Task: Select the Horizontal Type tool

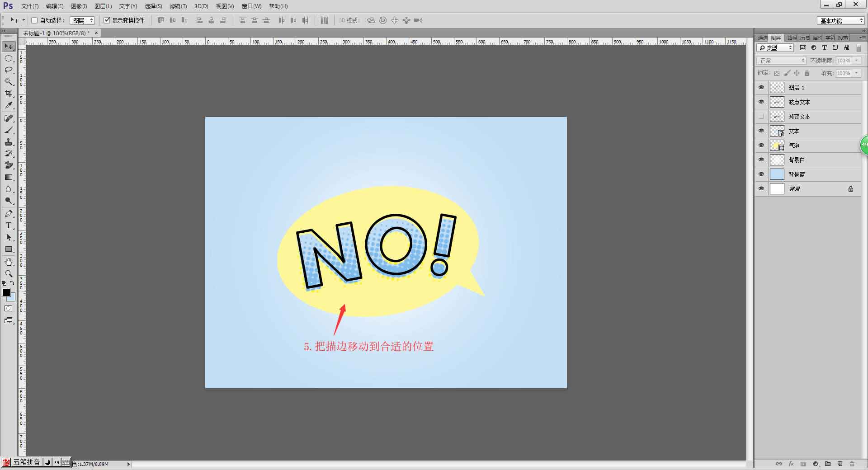Action: (9, 226)
